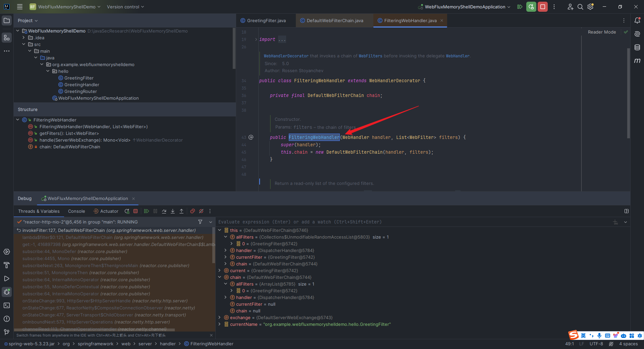Open Code With Me user icon

(x=570, y=7)
